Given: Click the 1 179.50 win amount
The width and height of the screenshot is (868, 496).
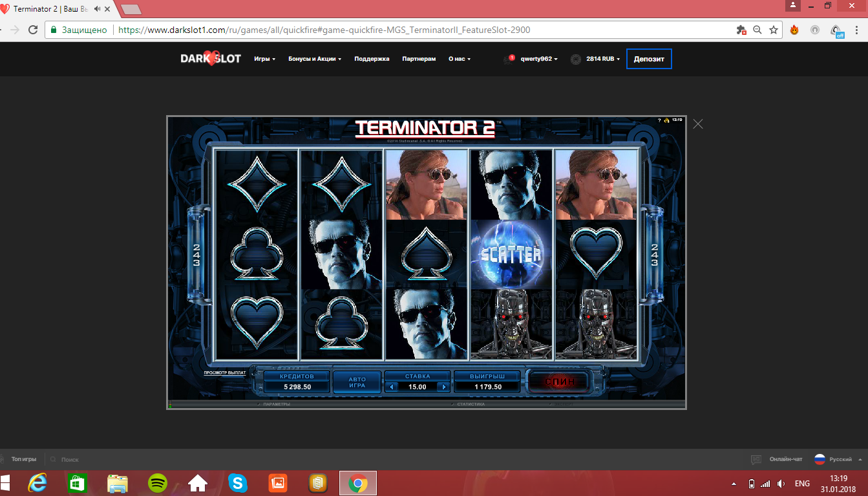Looking at the screenshot, I should tap(488, 387).
